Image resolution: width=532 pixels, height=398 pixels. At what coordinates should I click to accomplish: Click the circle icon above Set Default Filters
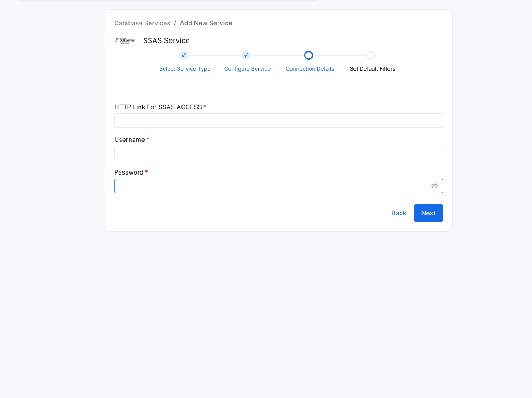[x=371, y=55]
